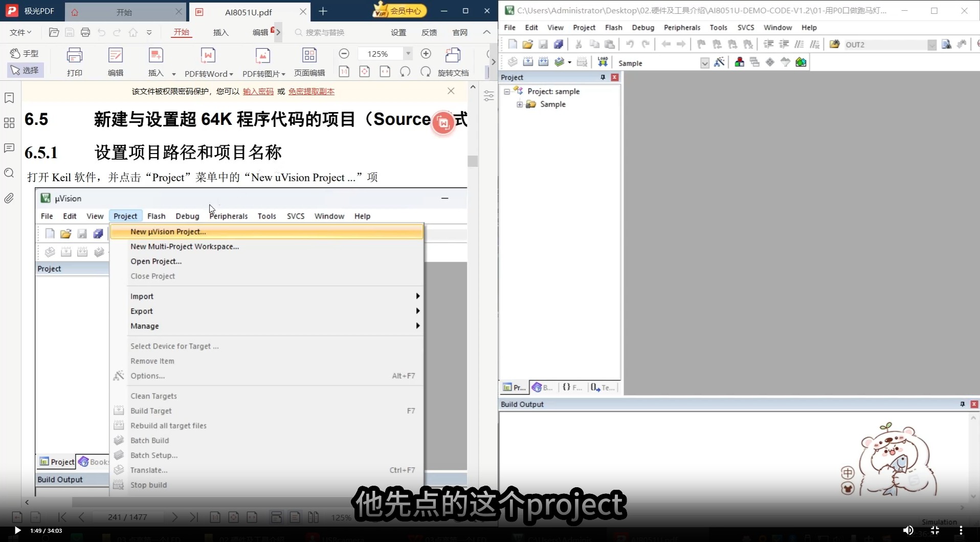Open the OUT2 find dropdown

click(x=932, y=45)
